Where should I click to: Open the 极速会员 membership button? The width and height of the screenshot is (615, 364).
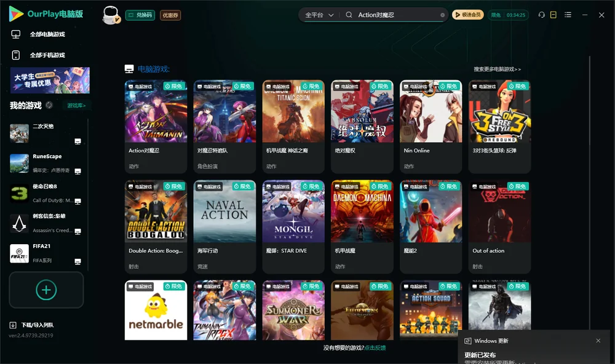[x=468, y=15]
